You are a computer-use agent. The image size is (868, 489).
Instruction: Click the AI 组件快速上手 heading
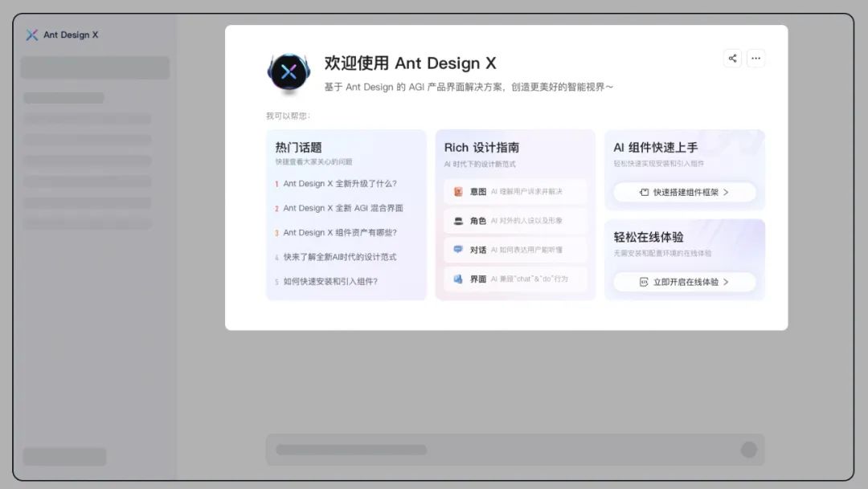point(656,148)
